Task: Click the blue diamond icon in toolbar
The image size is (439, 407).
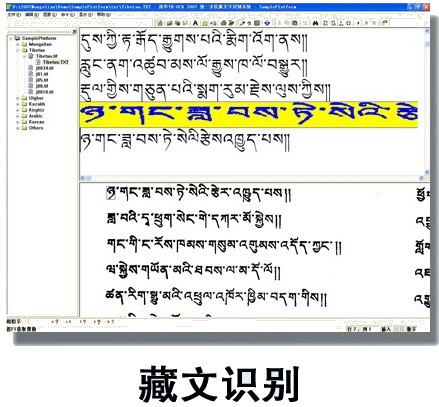Action: tap(267, 23)
